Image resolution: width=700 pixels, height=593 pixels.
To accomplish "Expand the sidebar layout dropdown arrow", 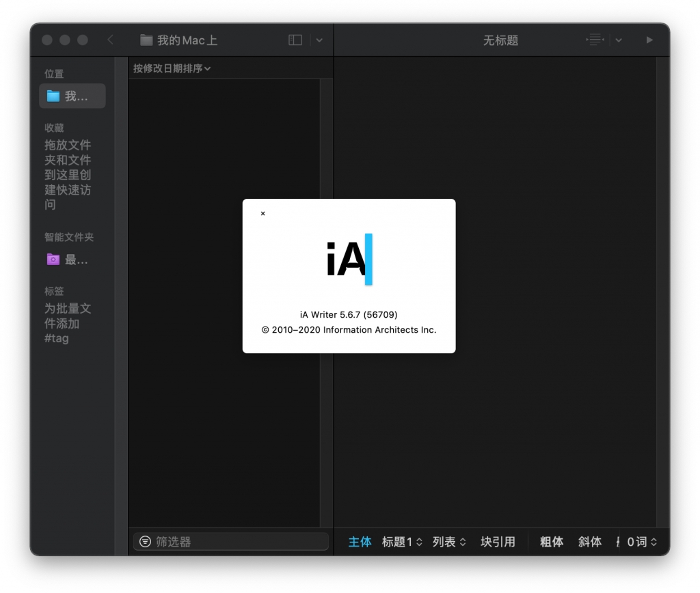I will [x=319, y=40].
